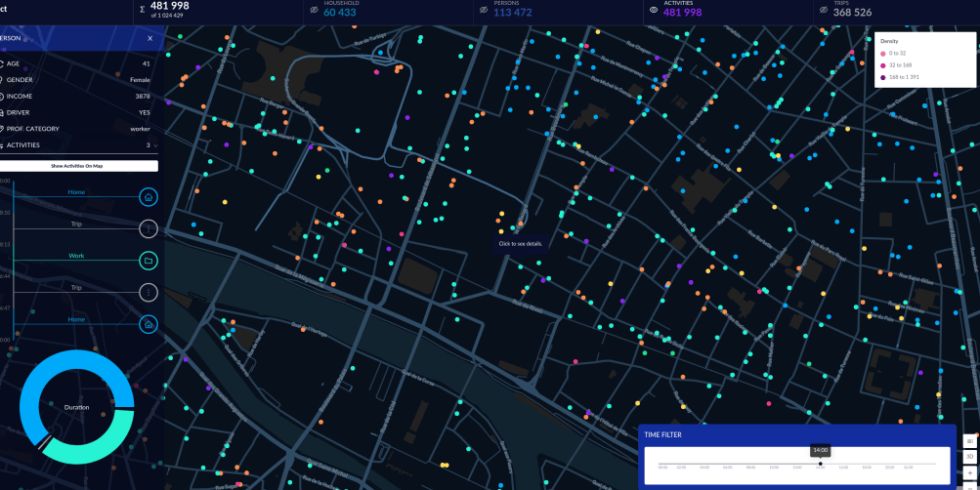Open the map layers grid button
This screenshot has height=490, width=980.
(970, 440)
